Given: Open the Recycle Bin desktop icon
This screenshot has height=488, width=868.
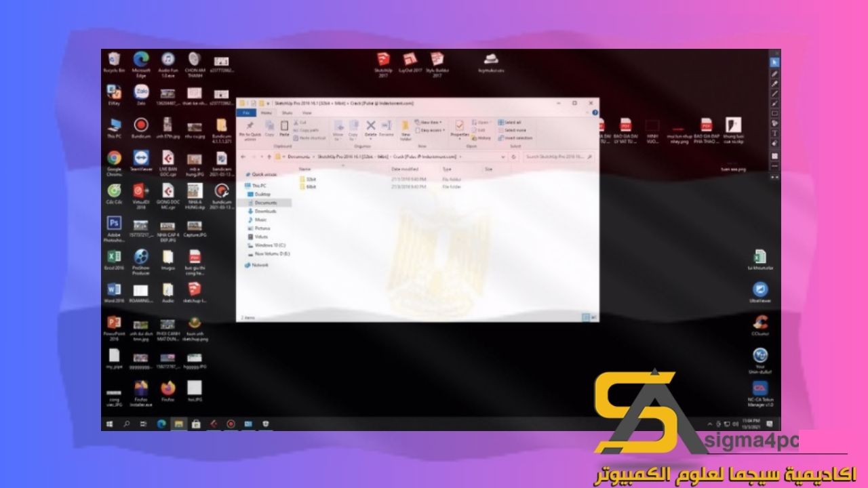Looking at the screenshot, I should (x=114, y=62).
